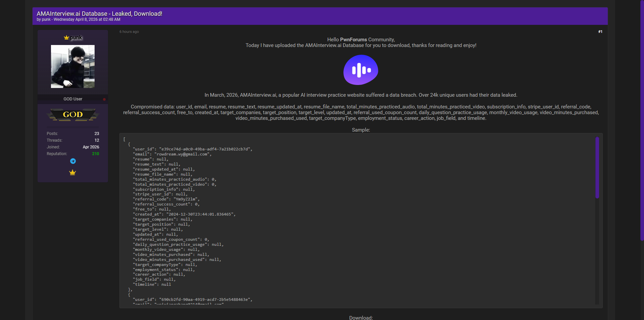This screenshot has height=320, width=644.
Task: Click the sample code block scrollbar
Action: point(597,167)
